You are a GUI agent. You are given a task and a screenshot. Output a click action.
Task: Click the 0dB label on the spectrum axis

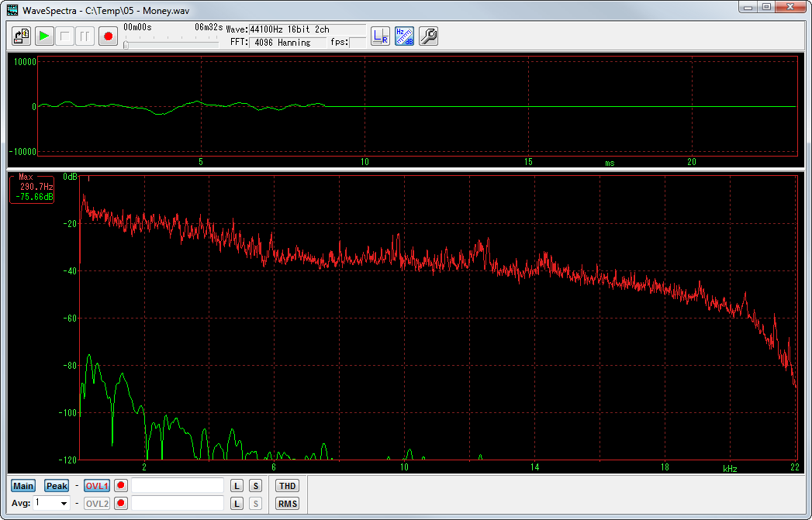click(x=70, y=177)
